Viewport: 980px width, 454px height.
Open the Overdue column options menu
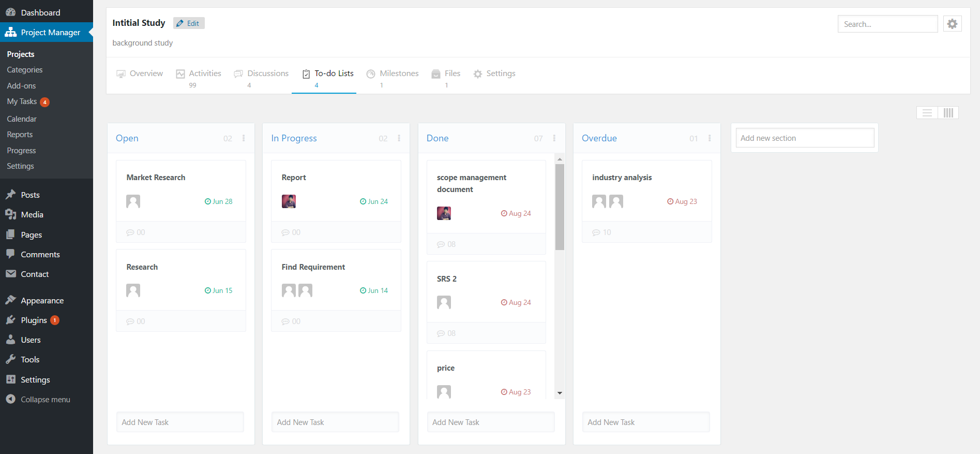click(x=710, y=138)
